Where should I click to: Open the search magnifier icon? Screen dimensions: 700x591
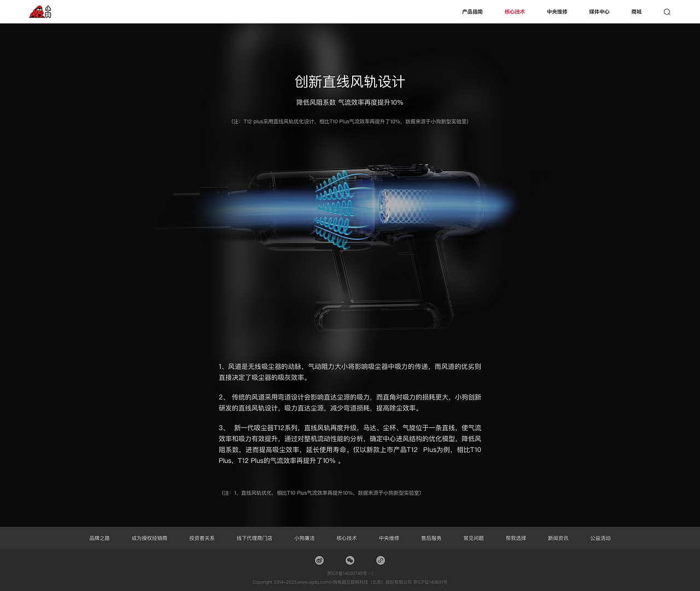[x=667, y=11]
